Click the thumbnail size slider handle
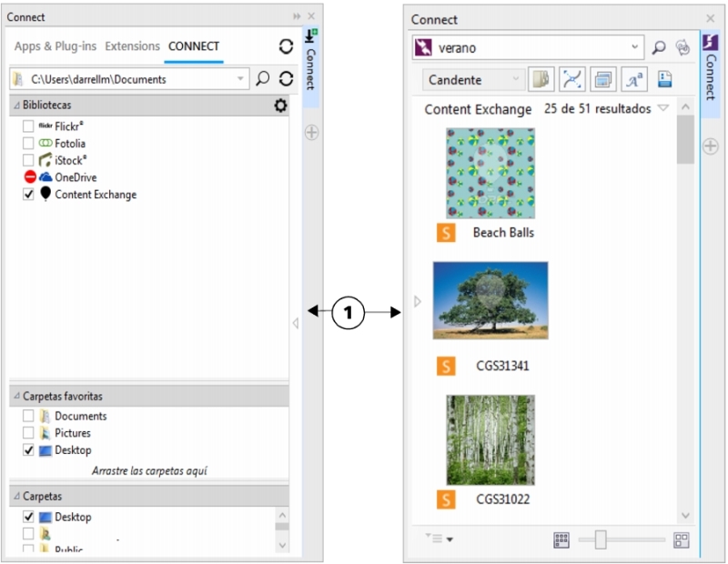This screenshot has height=564, width=728. point(600,539)
